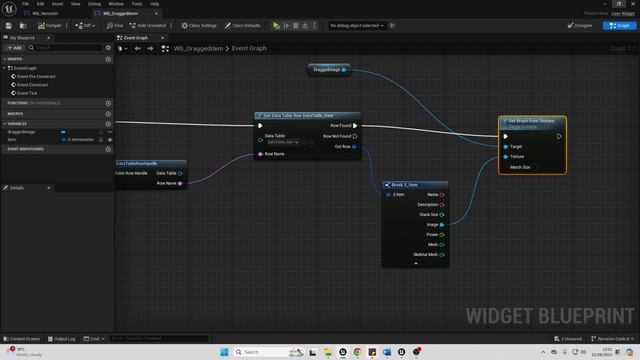
Task: Select the DraggedImage variable row
Action: coord(57,132)
